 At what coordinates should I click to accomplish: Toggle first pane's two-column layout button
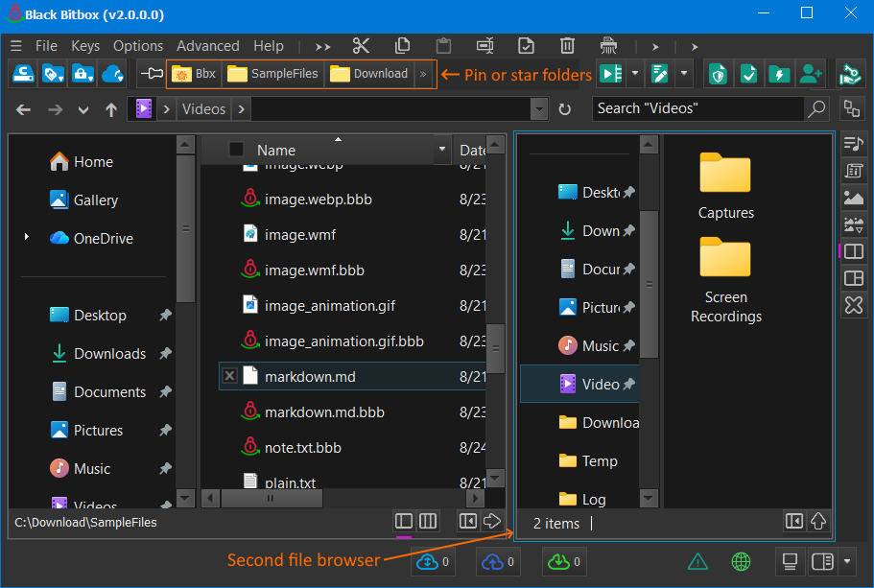pyautogui.click(x=404, y=521)
